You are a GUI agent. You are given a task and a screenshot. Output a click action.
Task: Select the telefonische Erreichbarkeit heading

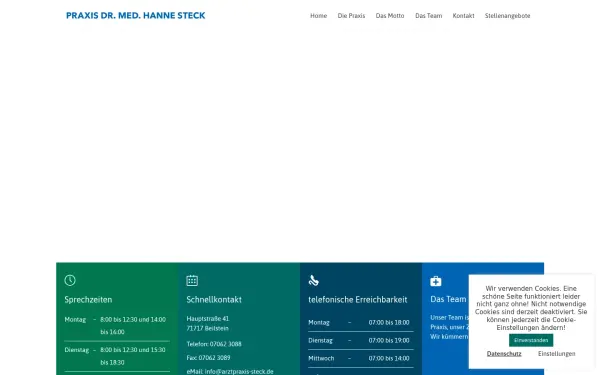pyautogui.click(x=358, y=300)
